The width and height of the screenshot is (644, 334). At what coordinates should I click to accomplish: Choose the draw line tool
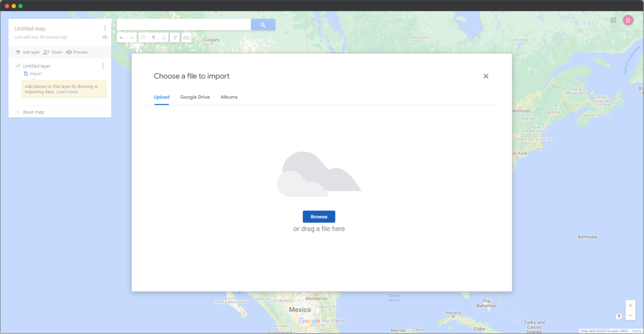164,38
